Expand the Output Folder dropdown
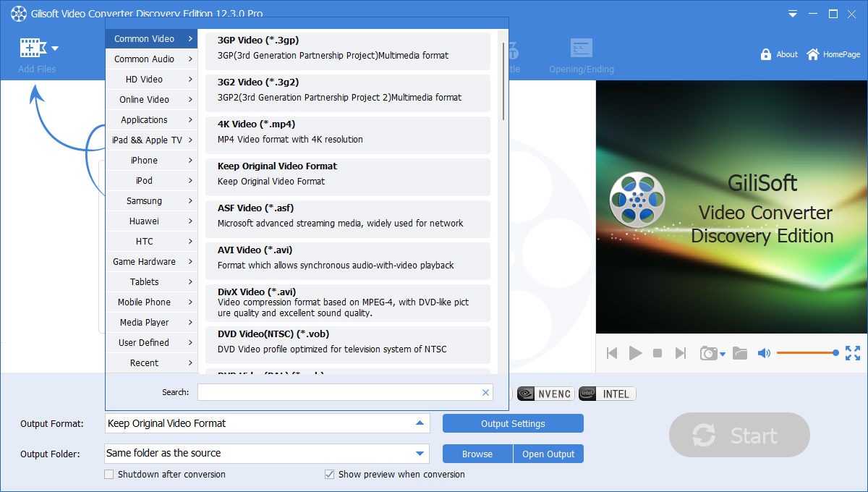 click(x=420, y=454)
